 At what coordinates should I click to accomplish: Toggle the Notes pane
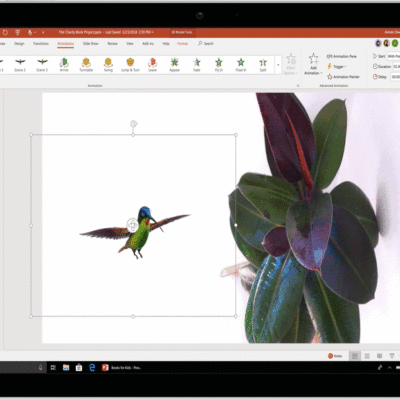click(335, 356)
